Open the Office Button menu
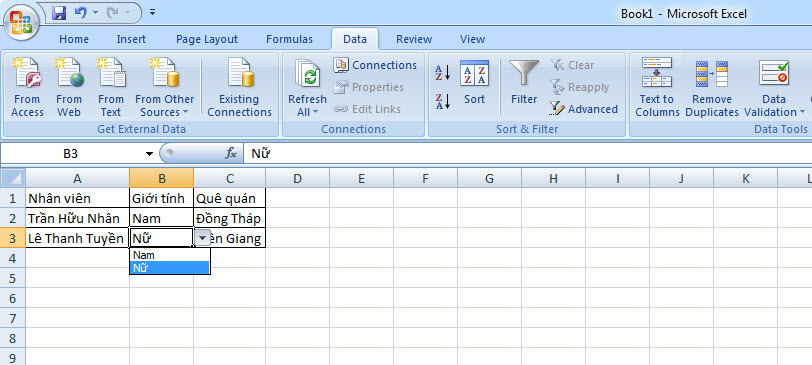Viewport: 812px width, 365px height. point(21,22)
